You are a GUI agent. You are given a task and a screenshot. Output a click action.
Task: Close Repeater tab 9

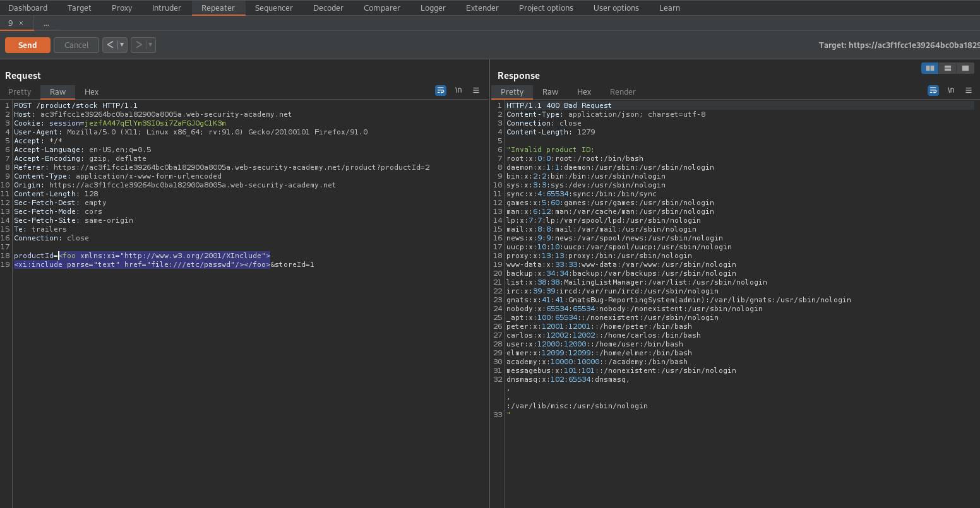pos(21,23)
